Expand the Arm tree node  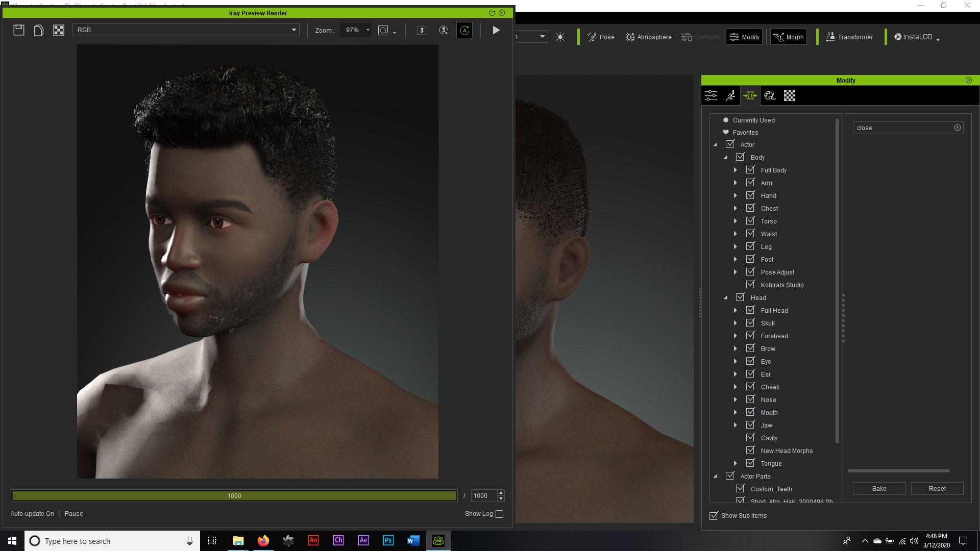tap(736, 183)
